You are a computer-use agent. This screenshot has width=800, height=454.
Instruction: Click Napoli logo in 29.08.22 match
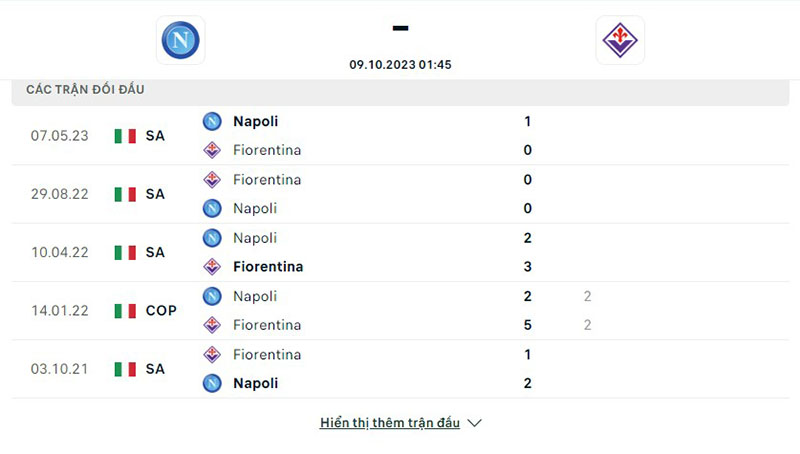(x=212, y=209)
